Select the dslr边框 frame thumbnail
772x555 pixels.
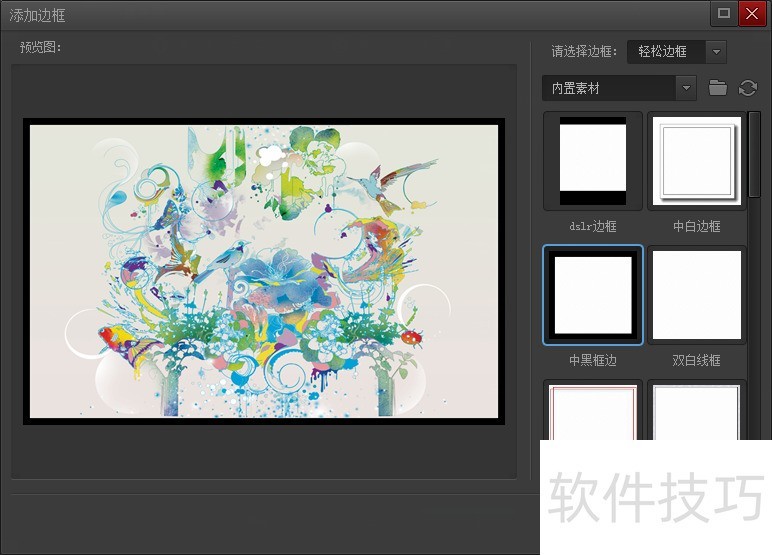(x=592, y=161)
